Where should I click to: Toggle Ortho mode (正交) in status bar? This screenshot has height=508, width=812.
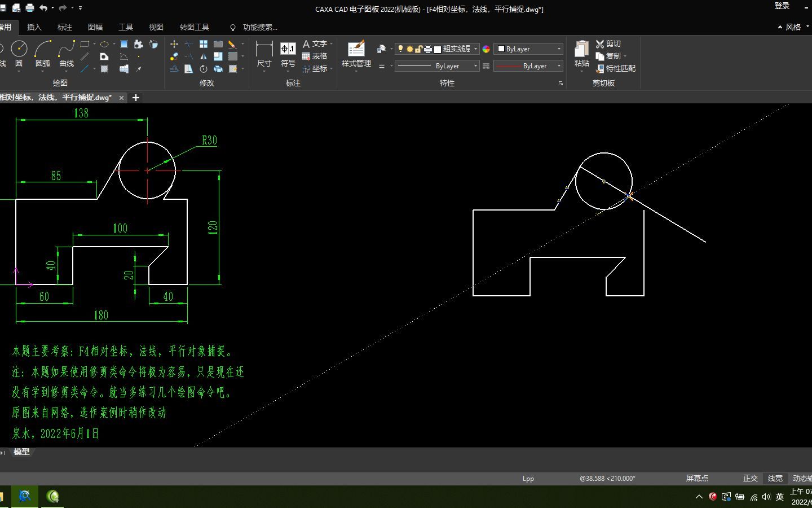(750, 478)
